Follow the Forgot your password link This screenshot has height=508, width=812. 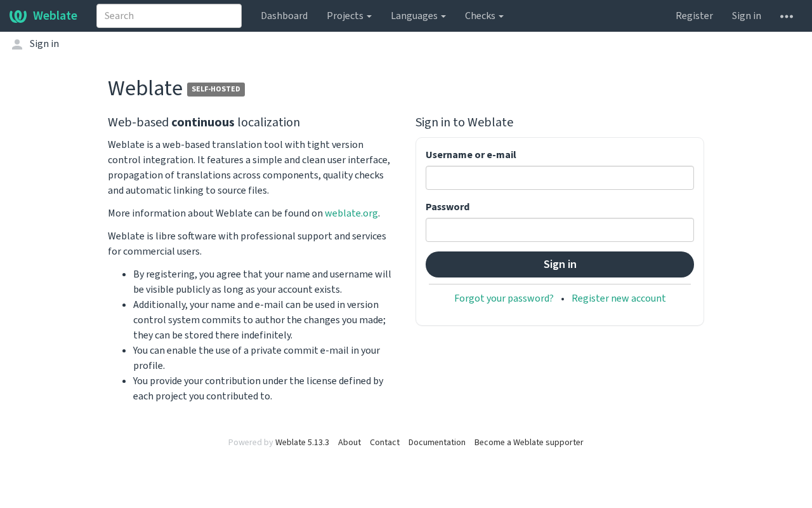pyautogui.click(x=504, y=298)
